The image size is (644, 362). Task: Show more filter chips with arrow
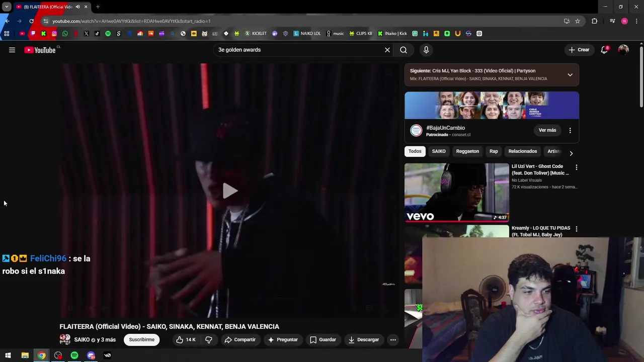pos(571,153)
